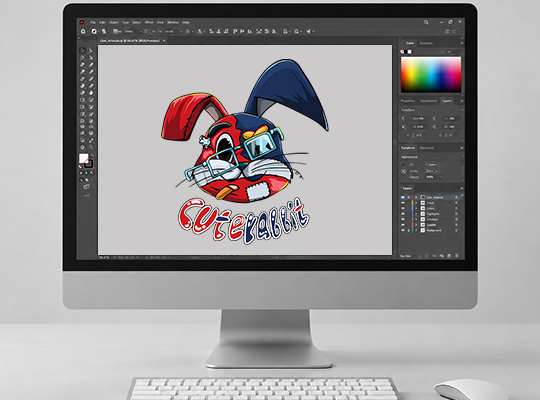This screenshot has height=400, width=540.
Task: Expand the top selected layer
Action: [x=416, y=197]
